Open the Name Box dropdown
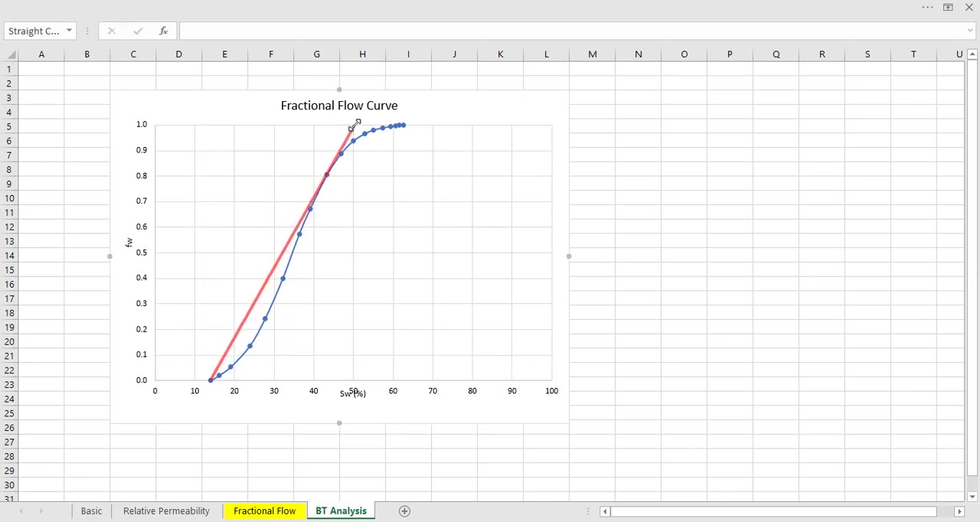The height and width of the screenshot is (522, 980). click(x=68, y=31)
